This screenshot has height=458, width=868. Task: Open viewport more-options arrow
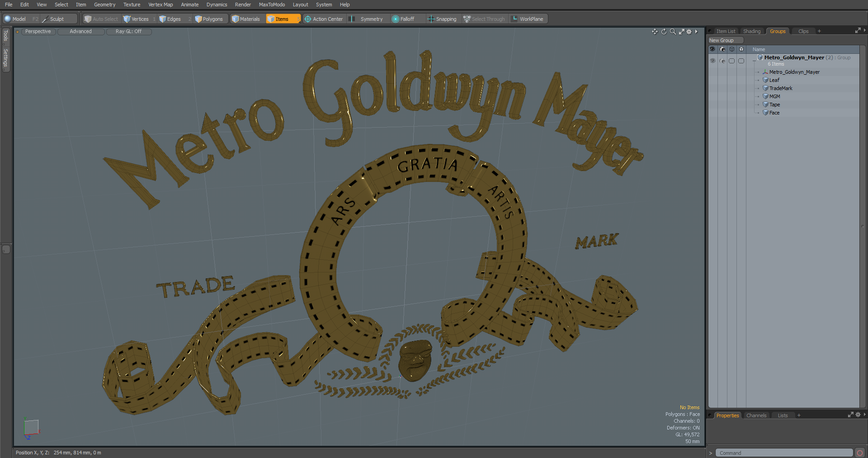(696, 32)
